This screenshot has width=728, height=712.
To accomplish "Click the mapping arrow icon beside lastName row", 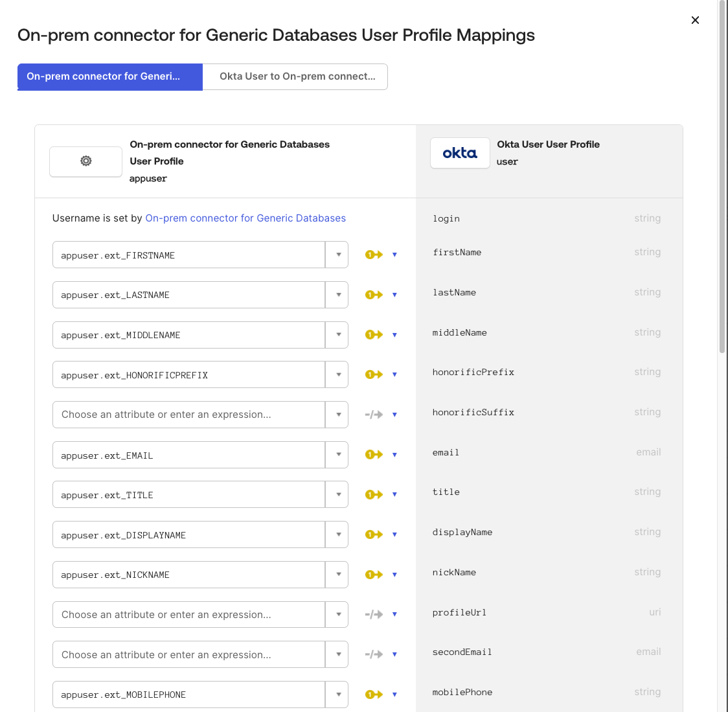I will pos(374,295).
